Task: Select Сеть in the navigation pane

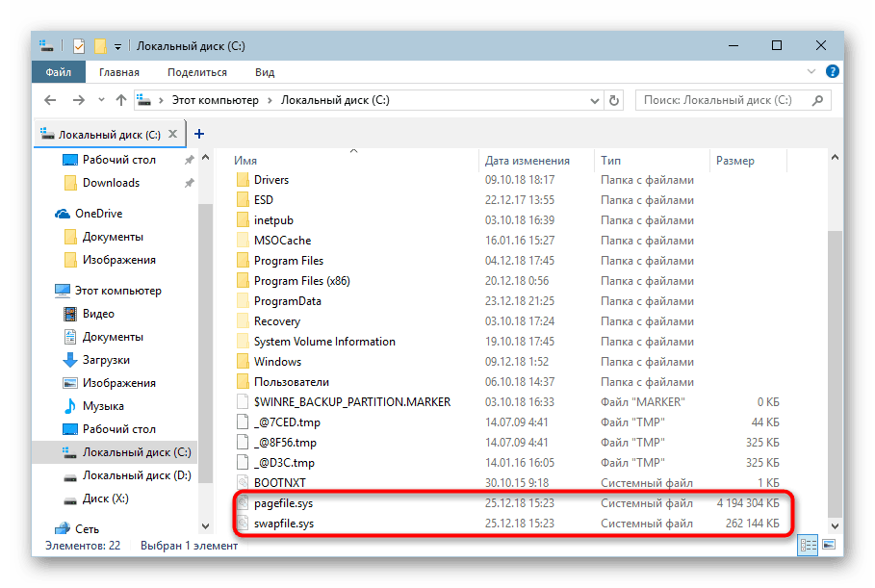Action: click(x=87, y=529)
